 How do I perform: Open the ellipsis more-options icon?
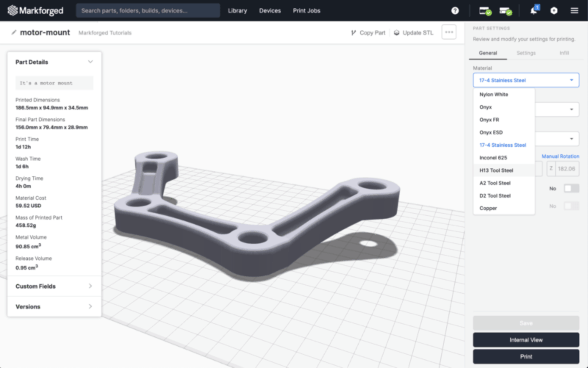point(448,32)
